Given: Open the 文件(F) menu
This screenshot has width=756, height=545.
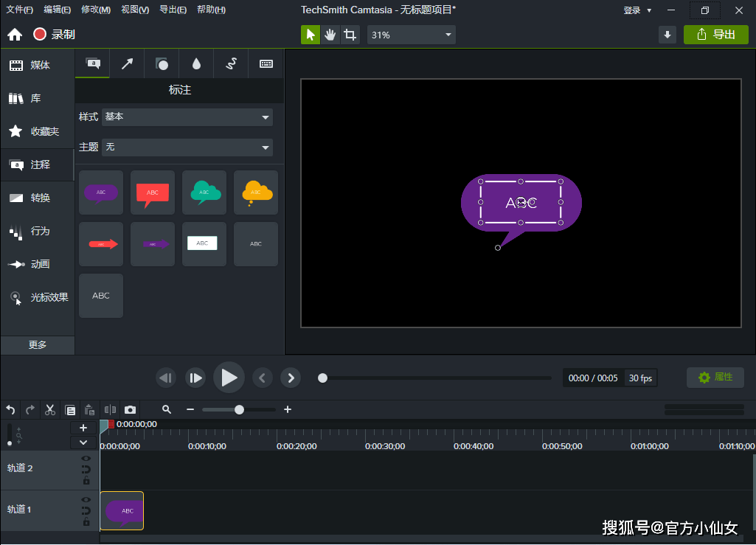Looking at the screenshot, I should [20, 10].
